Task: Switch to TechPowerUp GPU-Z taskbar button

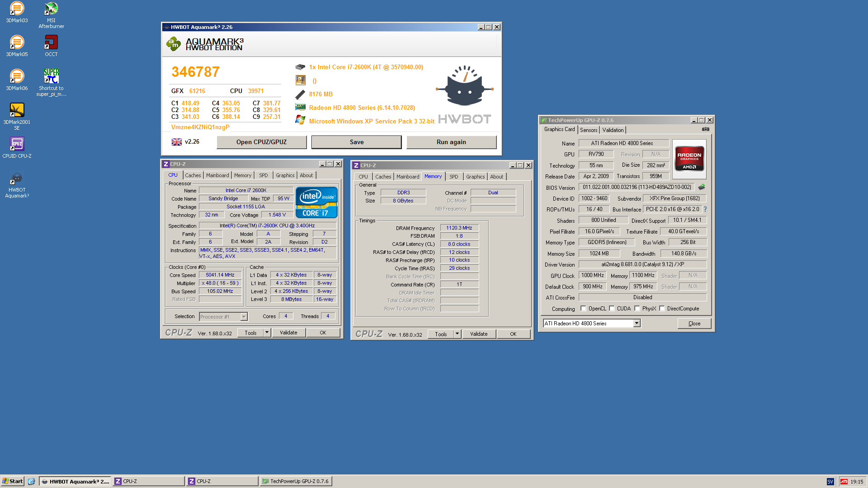Action: [296, 481]
